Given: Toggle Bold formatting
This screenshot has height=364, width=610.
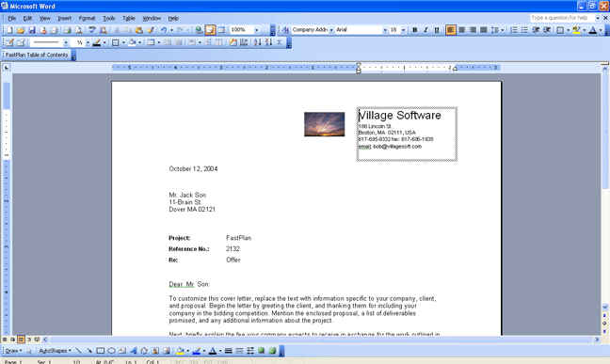Looking at the screenshot, I should [x=415, y=30].
